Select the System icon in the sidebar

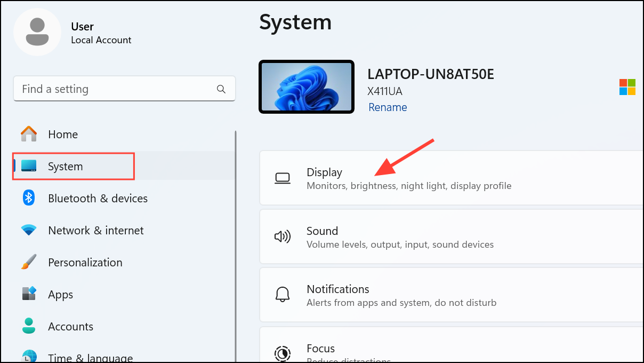(x=28, y=166)
